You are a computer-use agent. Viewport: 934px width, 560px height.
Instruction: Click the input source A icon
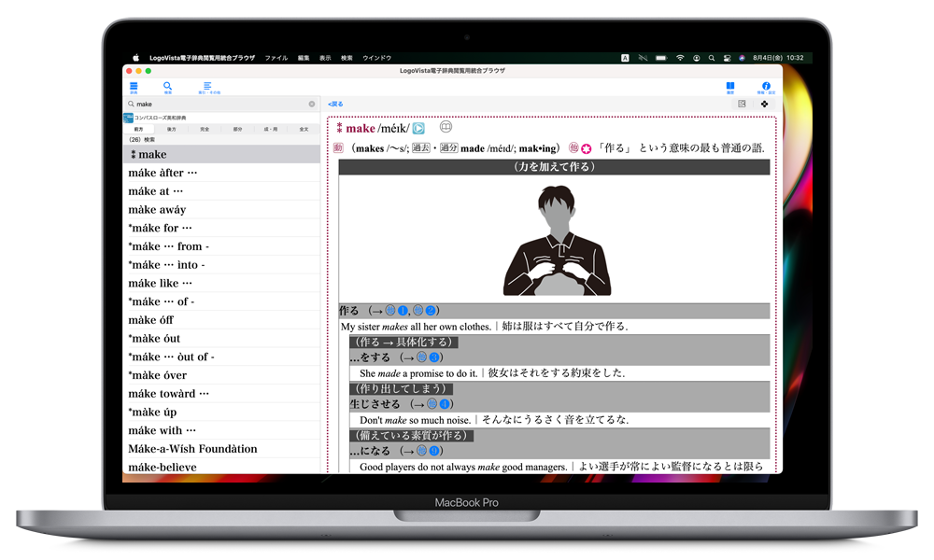point(625,58)
